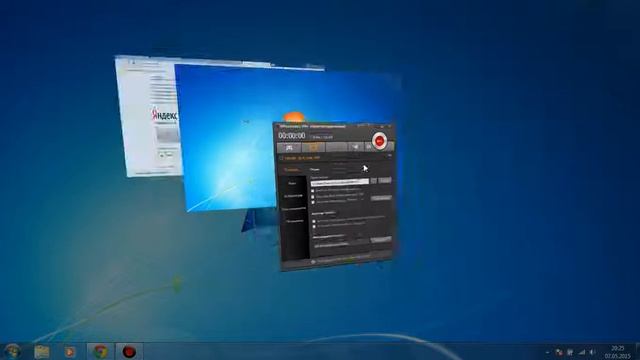Select the fourth item in Bandicam's sidebar
This screenshot has height=360, width=640.
click(x=294, y=221)
